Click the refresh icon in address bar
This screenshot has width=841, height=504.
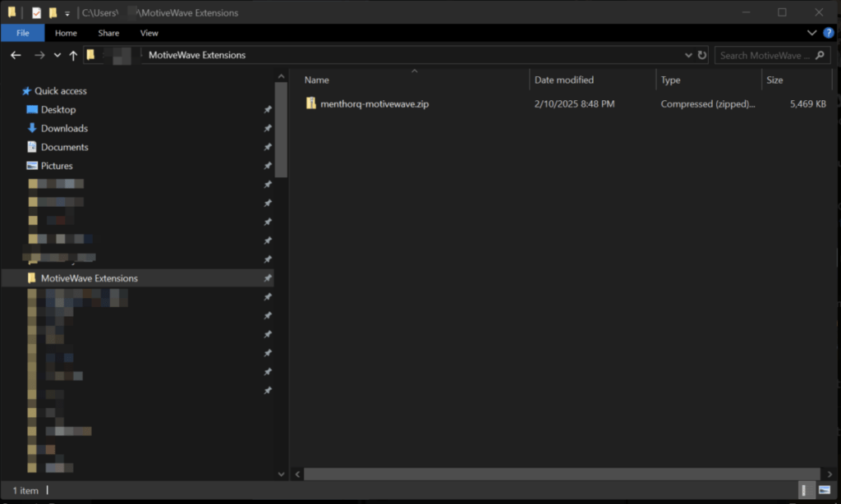tap(702, 55)
